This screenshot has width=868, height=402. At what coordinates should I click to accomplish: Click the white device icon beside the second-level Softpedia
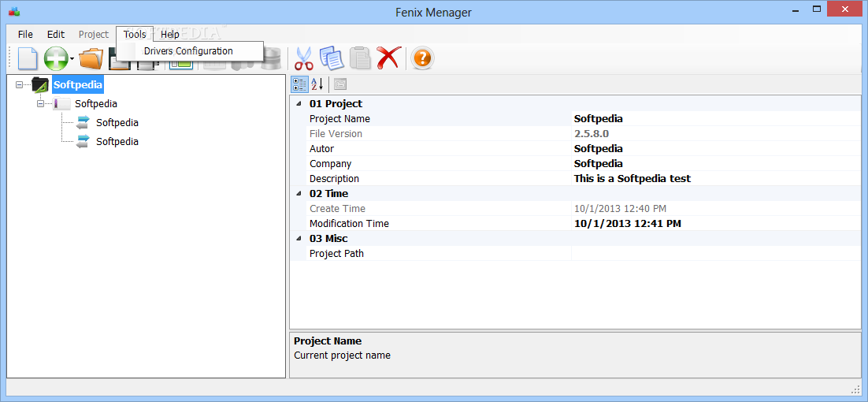61,103
